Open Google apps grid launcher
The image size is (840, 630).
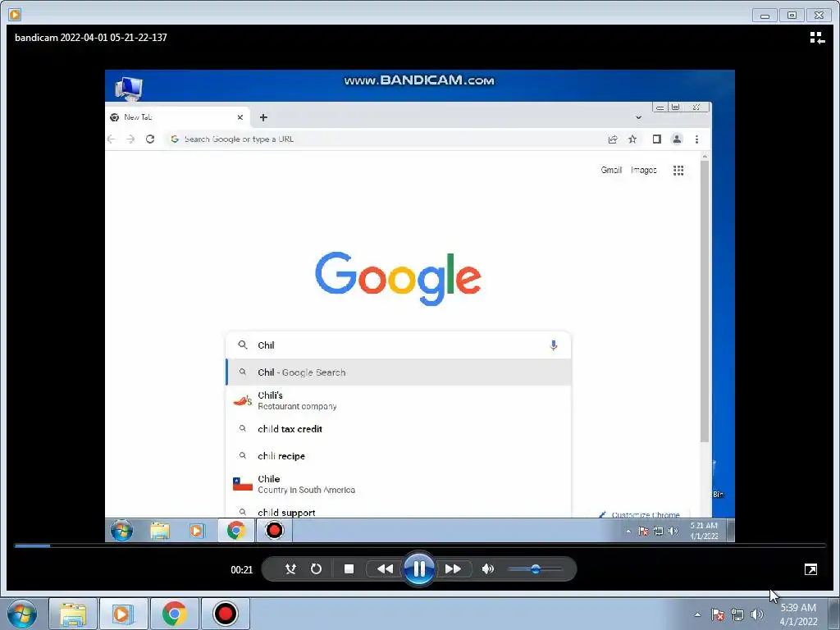tap(678, 170)
